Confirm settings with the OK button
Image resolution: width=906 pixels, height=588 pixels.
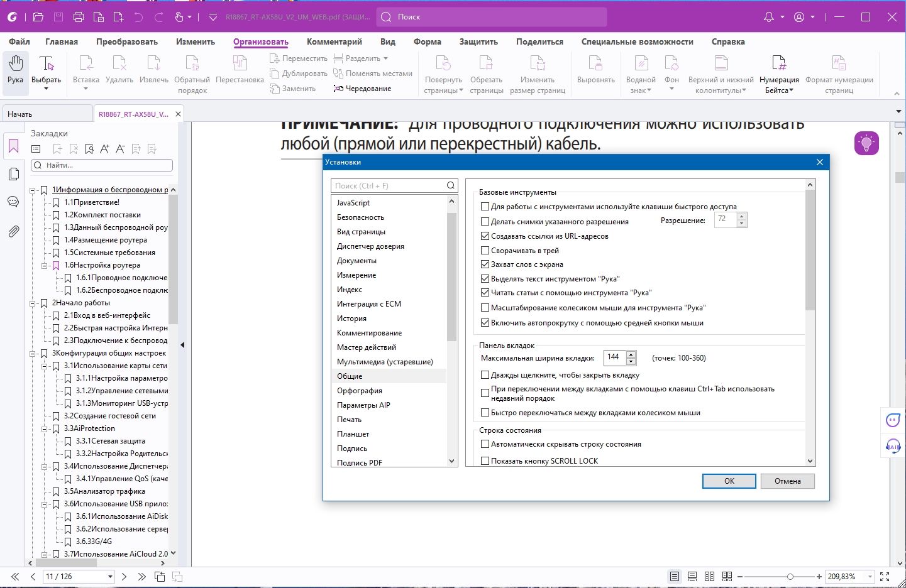pos(729,481)
